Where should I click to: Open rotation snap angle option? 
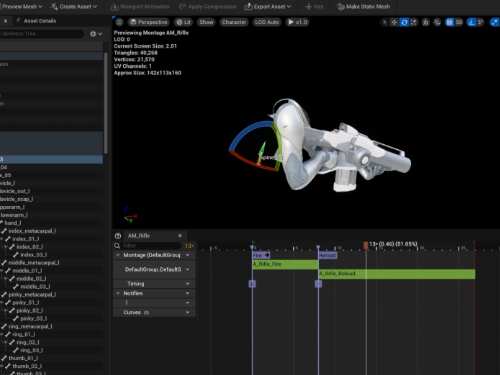[480, 22]
